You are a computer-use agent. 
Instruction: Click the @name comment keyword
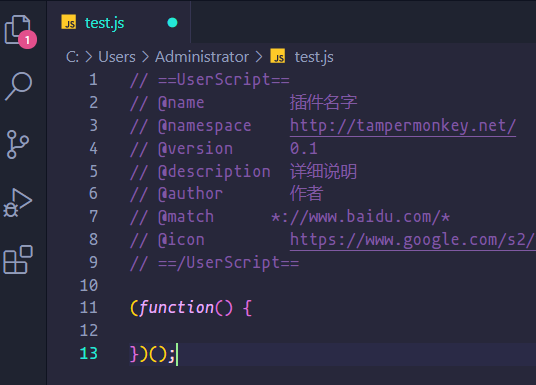[181, 103]
